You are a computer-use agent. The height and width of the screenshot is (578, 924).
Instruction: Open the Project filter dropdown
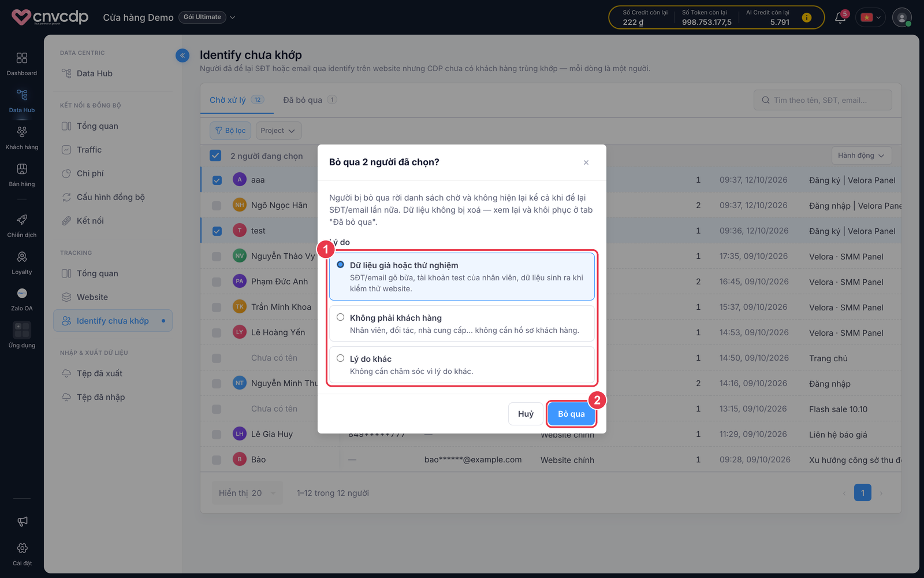278,131
